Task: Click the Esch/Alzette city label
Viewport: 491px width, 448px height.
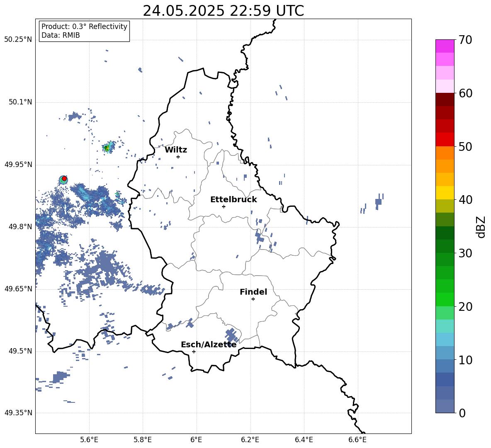Action: 209,344
